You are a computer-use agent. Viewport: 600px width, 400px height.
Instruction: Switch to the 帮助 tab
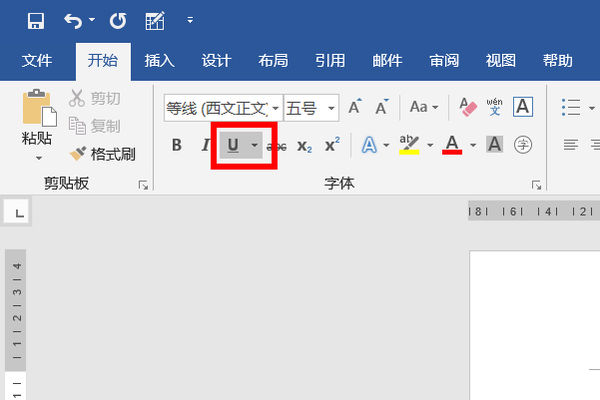558,60
